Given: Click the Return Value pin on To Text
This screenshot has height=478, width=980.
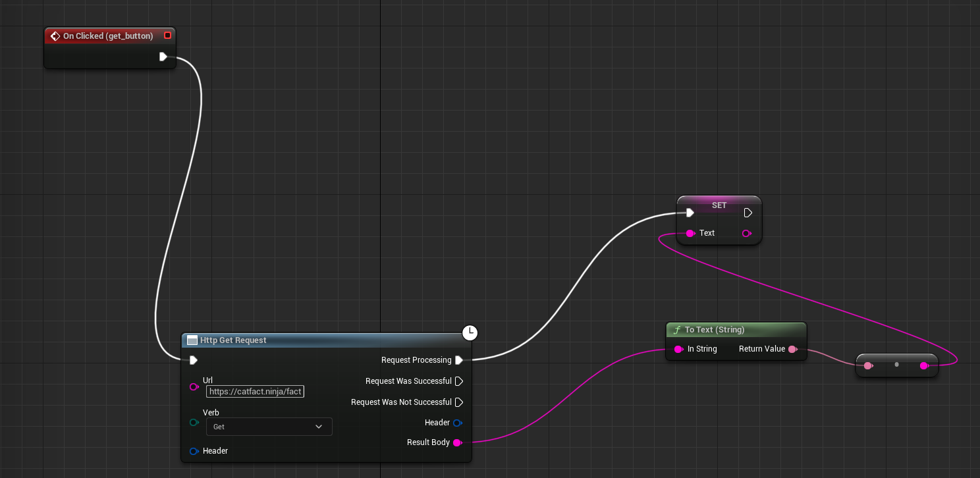Looking at the screenshot, I should point(792,349).
